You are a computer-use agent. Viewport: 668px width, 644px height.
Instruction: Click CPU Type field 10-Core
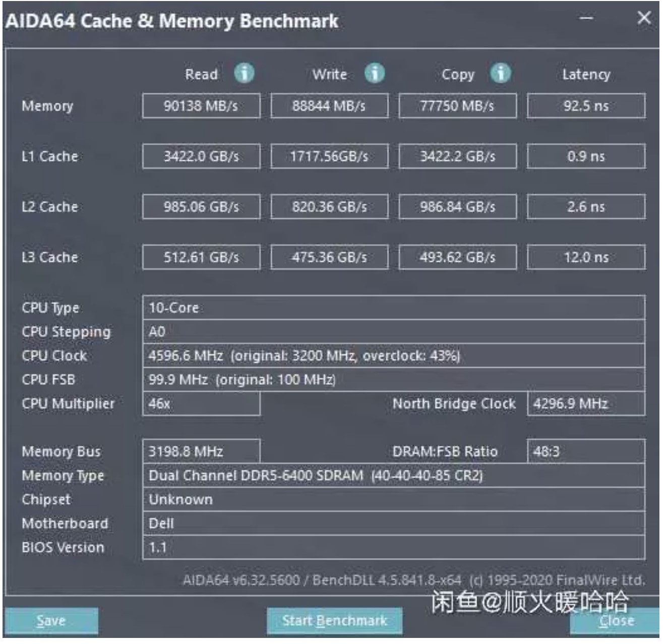pyautogui.click(x=394, y=308)
